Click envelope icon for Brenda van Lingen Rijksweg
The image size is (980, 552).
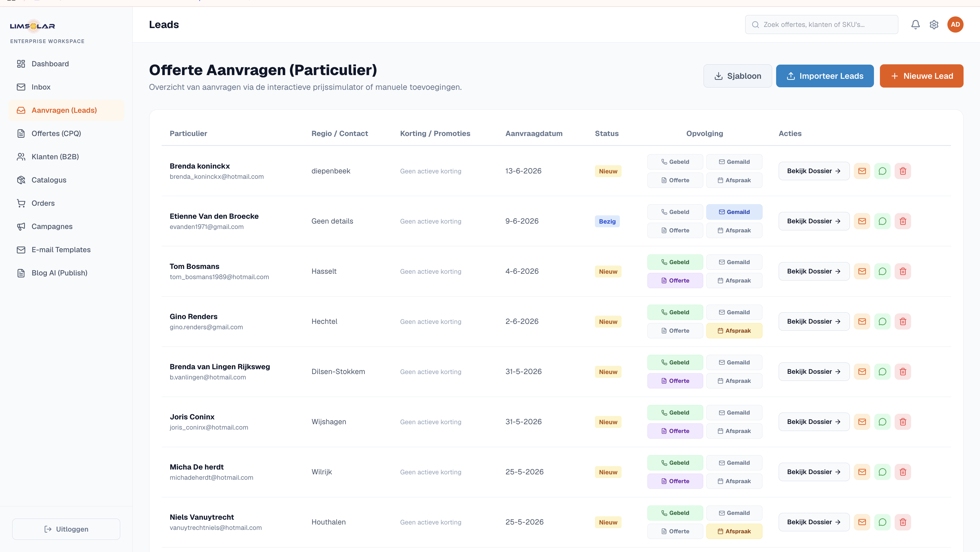coord(862,372)
